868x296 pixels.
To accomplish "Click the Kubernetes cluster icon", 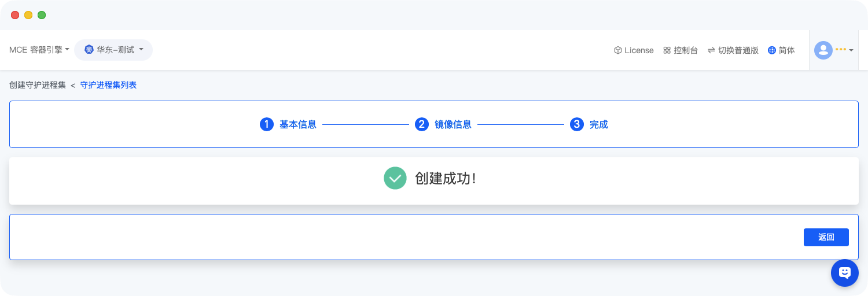I will (89, 50).
